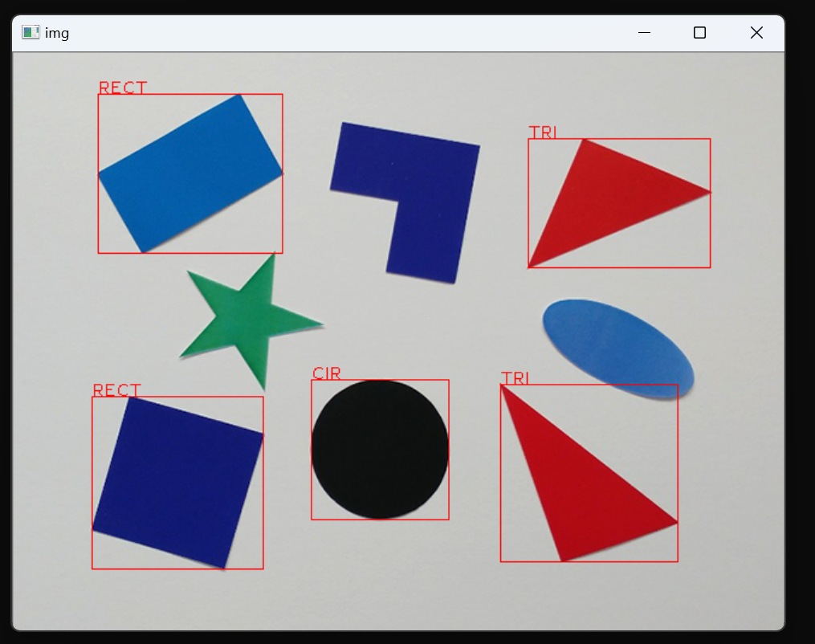Click the CIR label text
815x644 pixels.
click(x=327, y=373)
